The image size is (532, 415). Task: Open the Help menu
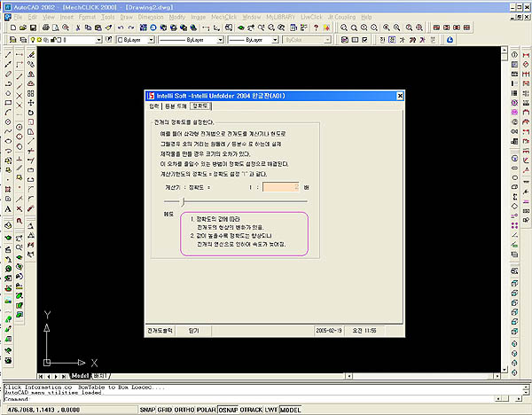coord(366,17)
